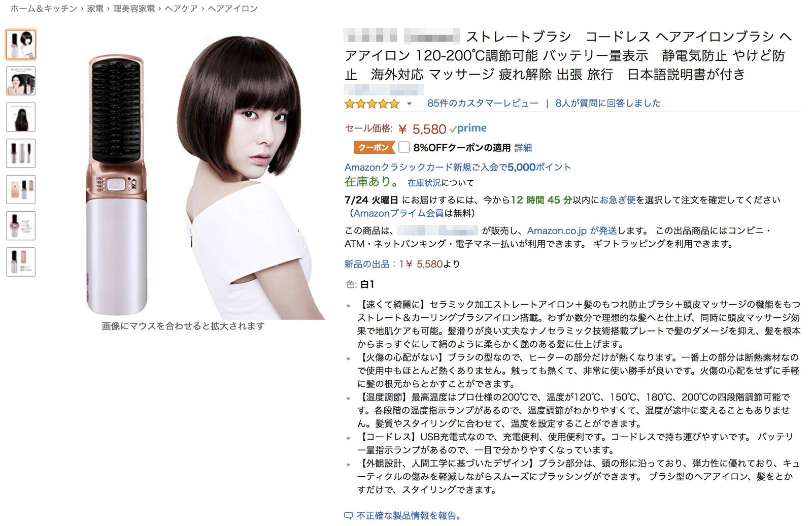Tick the 8%OFF coupon checkbox
Viewport: 812px width, 526px height.
coord(404,147)
